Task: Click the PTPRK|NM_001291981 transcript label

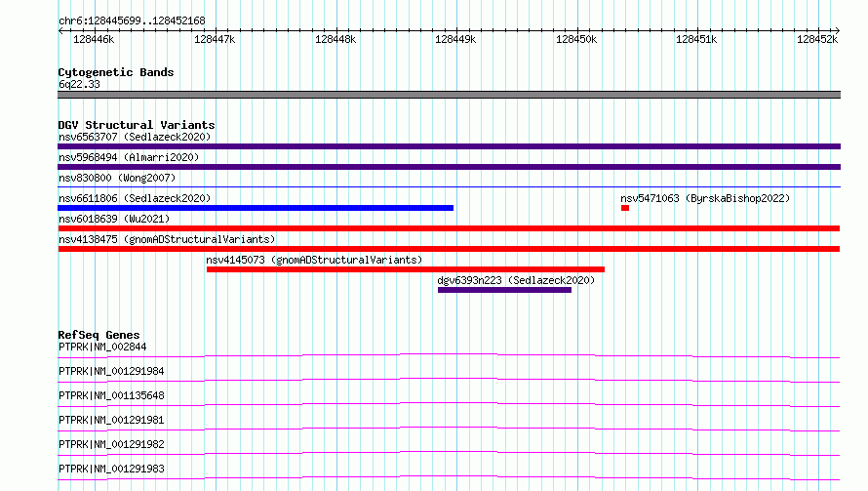Action: point(111,420)
